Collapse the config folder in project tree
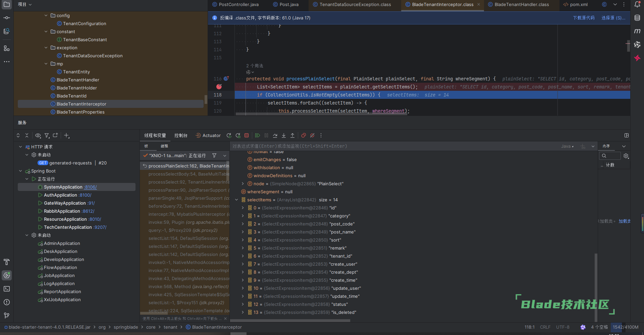This screenshot has width=644, height=335. 46,15
